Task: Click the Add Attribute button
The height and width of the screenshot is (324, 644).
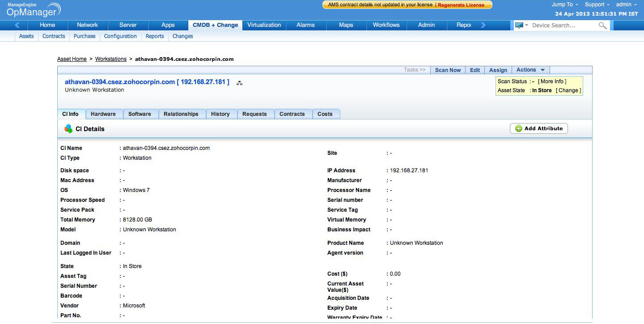Action: (539, 128)
